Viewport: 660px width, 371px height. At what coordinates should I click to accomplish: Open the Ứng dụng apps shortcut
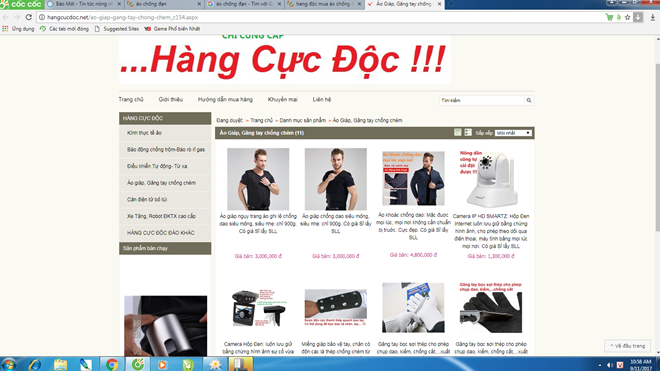18,29
